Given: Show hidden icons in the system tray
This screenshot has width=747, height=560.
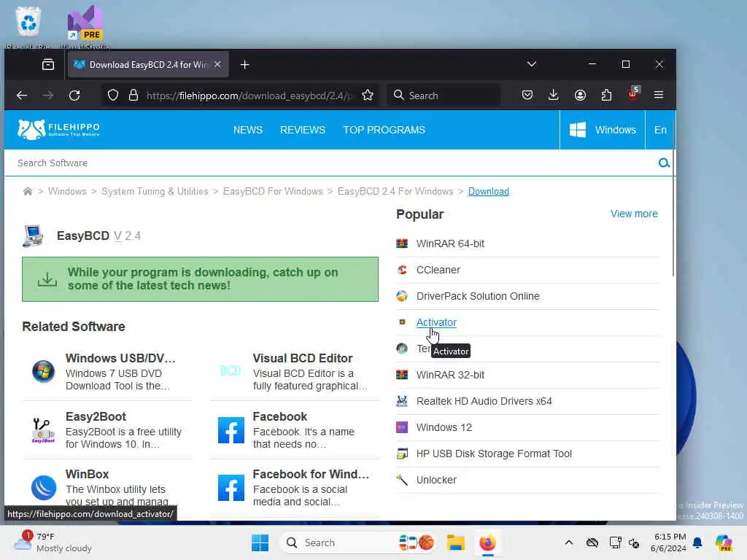Looking at the screenshot, I should tap(568, 542).
